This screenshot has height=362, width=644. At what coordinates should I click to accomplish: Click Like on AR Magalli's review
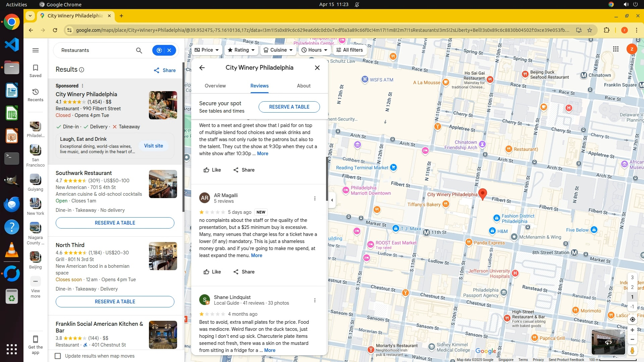tap(212, 272)
